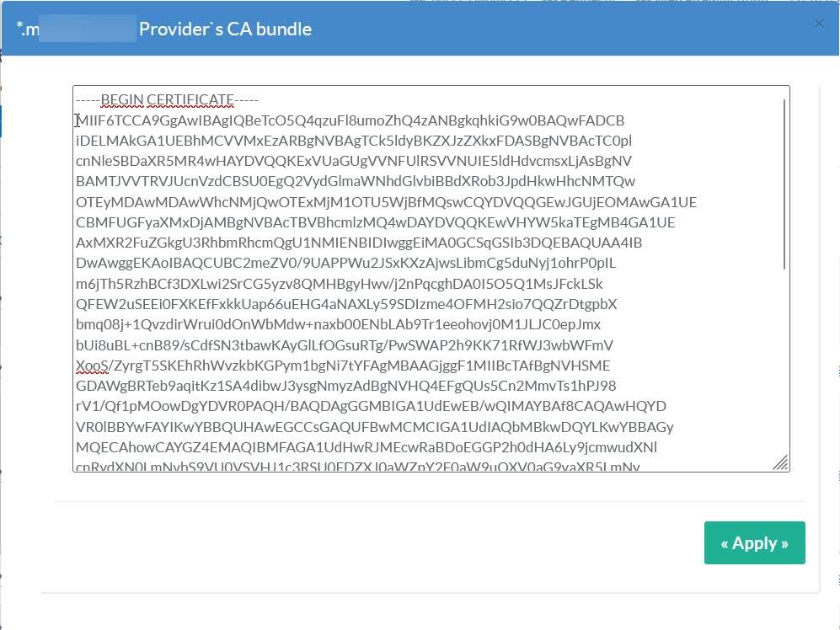Click the BEGIN CERTIFICATE header line
This screenshot has width=840, height=630.
(x=167, y=100)
